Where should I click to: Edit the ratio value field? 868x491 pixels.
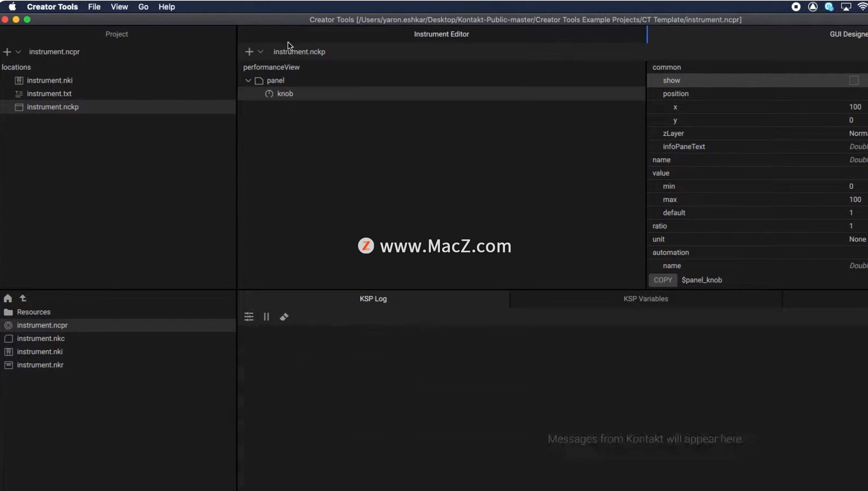[x=851, y=226]
